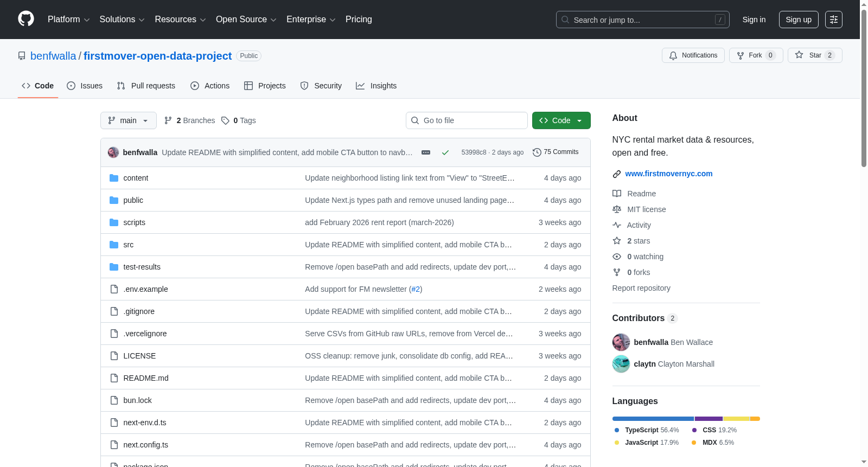Image resolution: width=868 pixels, height=467 pixels.
Task: Open the Security tab
Action: 321,86
